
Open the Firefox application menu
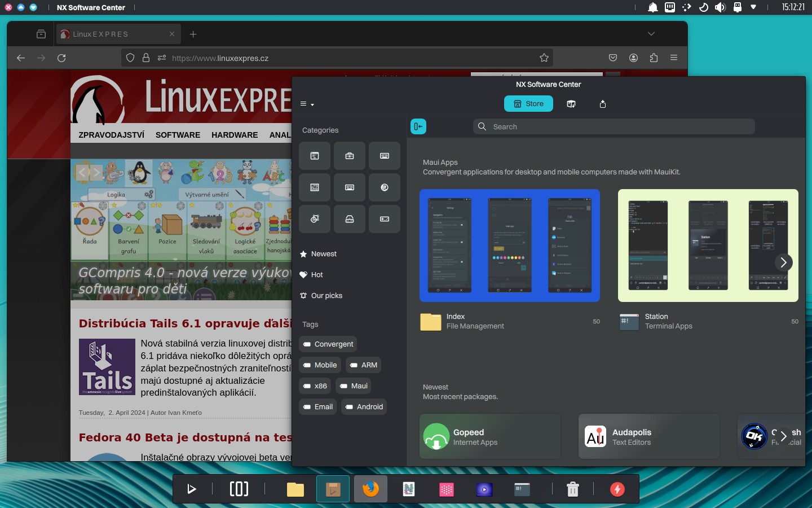pos(674,58)
